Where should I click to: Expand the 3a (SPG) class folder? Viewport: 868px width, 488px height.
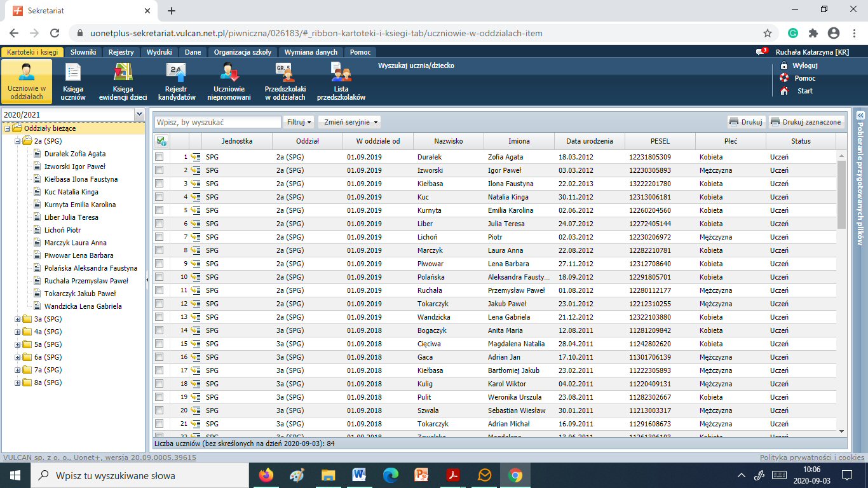tap(18, 319)
